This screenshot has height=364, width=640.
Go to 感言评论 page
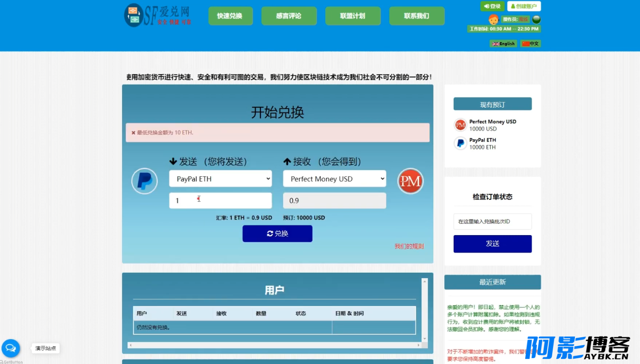tap(289, 16)
